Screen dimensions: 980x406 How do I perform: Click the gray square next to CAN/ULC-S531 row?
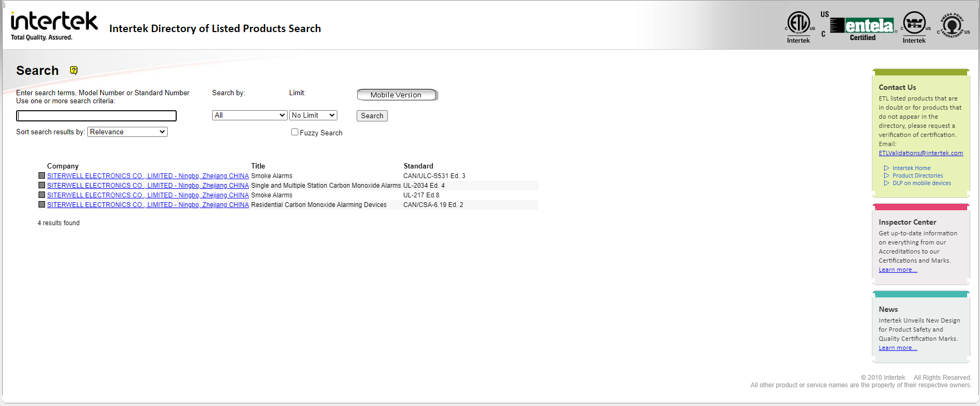(42, 175)
